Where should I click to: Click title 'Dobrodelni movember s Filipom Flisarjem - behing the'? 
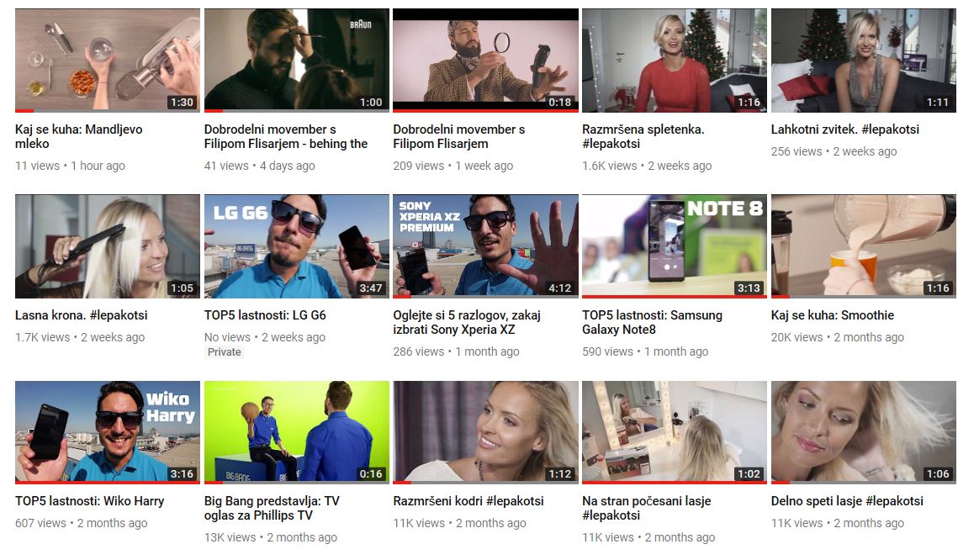[x=286, y=136]
